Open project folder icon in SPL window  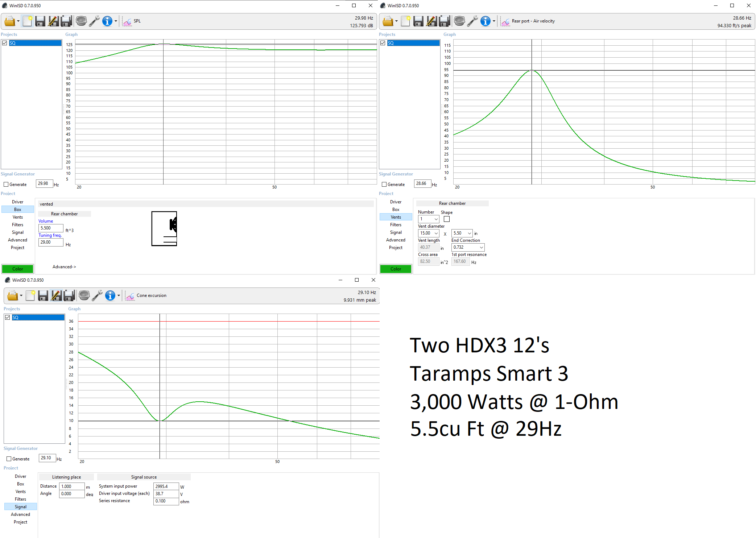coord(10,21)
